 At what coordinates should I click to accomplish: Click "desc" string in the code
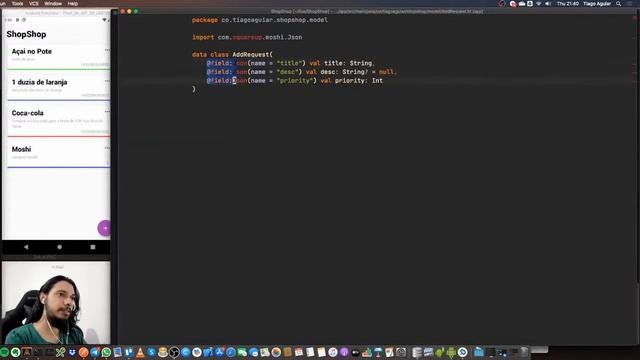point(289,72)
